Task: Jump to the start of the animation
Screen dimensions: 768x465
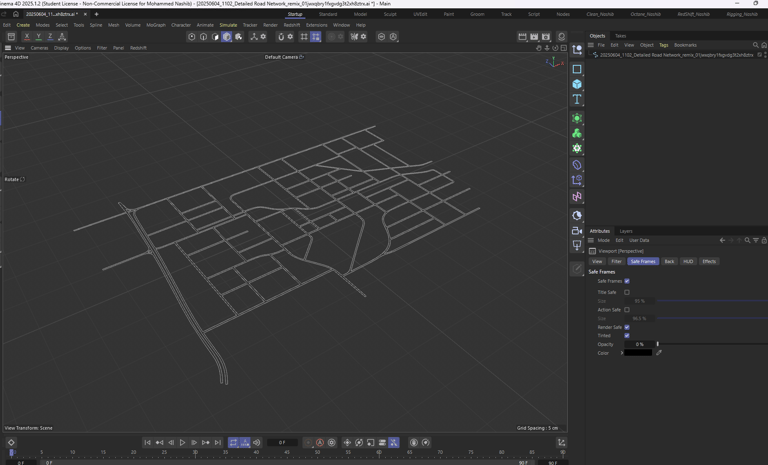Action: coord(147,443)
